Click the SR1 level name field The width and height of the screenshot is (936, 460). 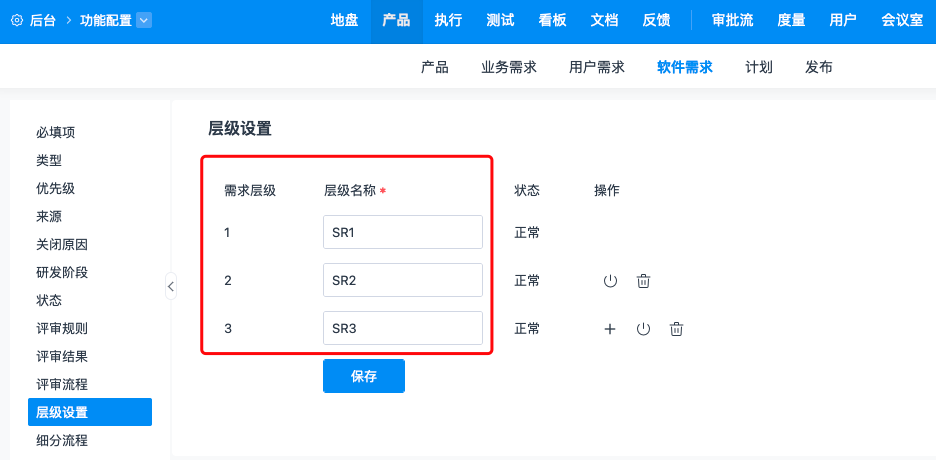point(403,232)
